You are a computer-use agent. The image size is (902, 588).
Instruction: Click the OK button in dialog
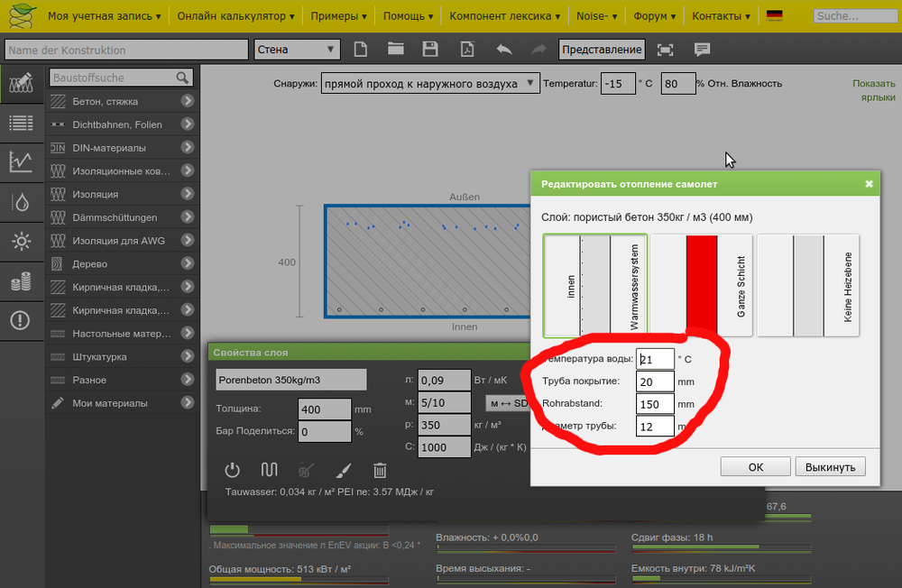click(755, 466)
